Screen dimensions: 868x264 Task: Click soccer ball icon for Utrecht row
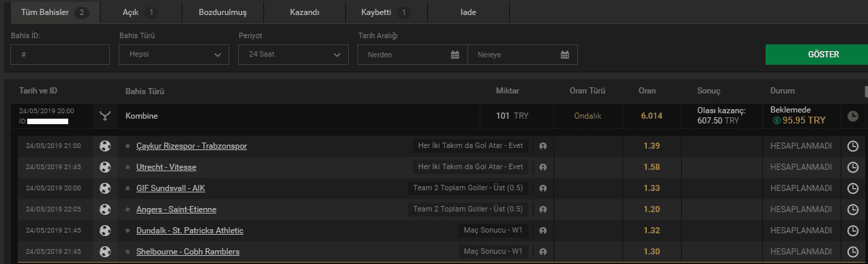coord(104,167)
